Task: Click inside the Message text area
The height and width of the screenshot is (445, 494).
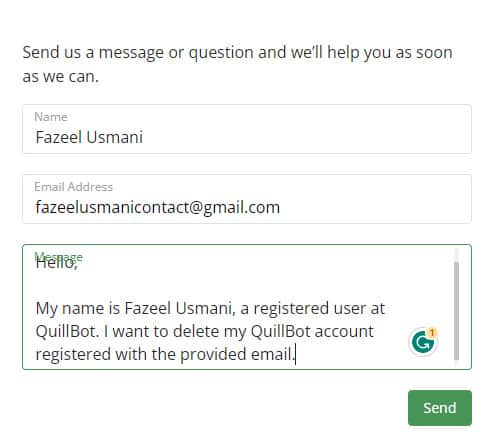Action: [x=247, y=307]
